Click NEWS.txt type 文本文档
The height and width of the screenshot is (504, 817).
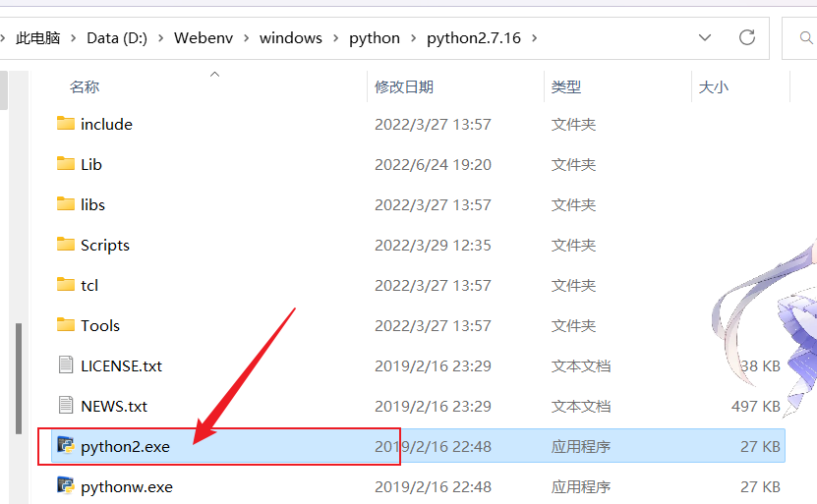[580, 406]
